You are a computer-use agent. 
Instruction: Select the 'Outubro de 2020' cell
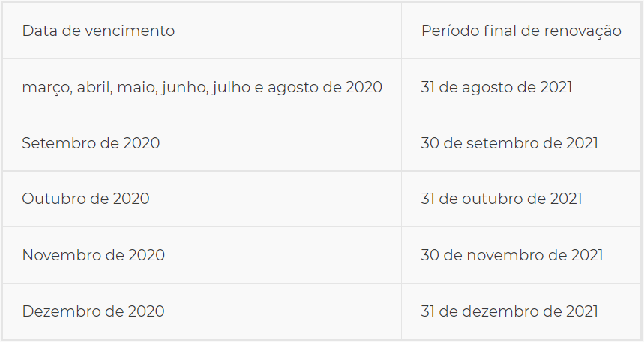[x=85, y=199]
